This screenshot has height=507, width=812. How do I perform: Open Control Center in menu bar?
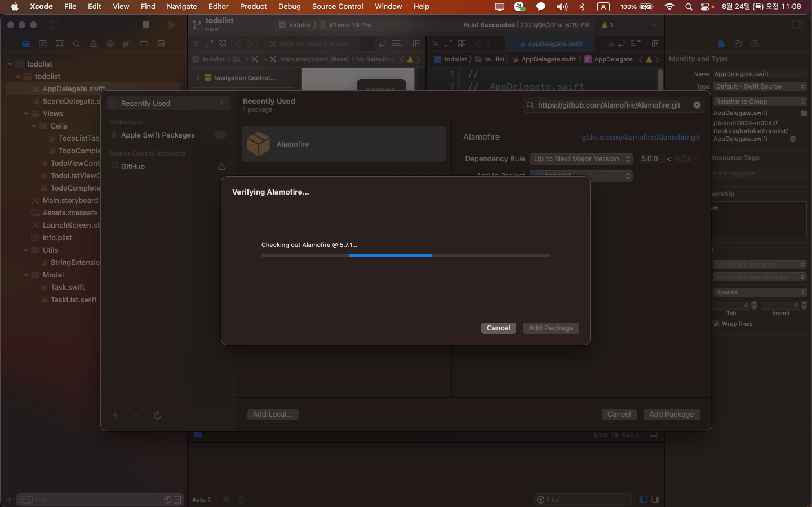[x=705, y=7]
